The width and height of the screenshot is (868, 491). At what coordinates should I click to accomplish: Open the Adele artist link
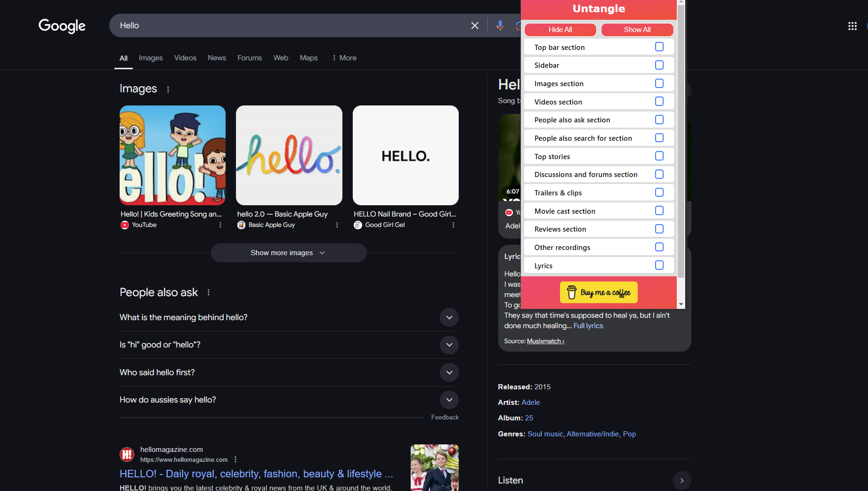[x=531, y=402]
